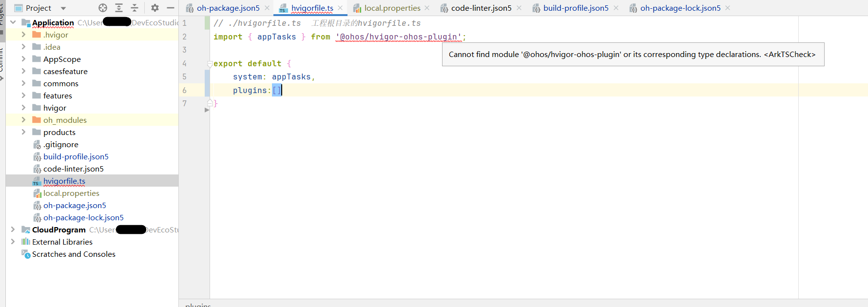Switch to code-linter.json5 tab
Viewport: 868px width, 307px height.
482,8
